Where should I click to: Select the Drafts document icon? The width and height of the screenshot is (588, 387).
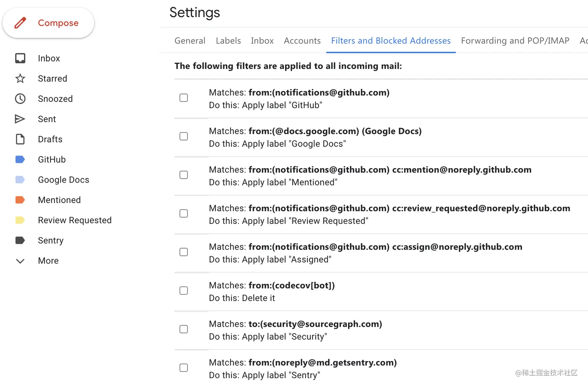(20, 139)
